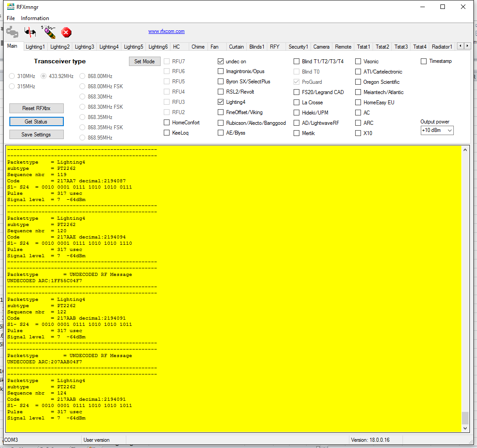The width and height of the screenshot is (477, 448).
Task: Check the La Crosse checkbox
Action: [x=296, y=103]
